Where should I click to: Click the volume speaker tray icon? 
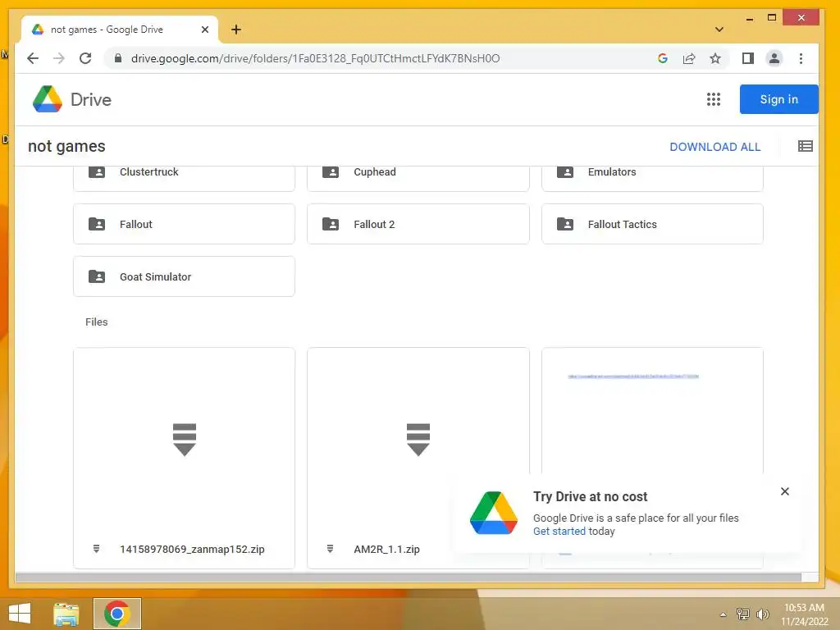(x=762, y=614)
